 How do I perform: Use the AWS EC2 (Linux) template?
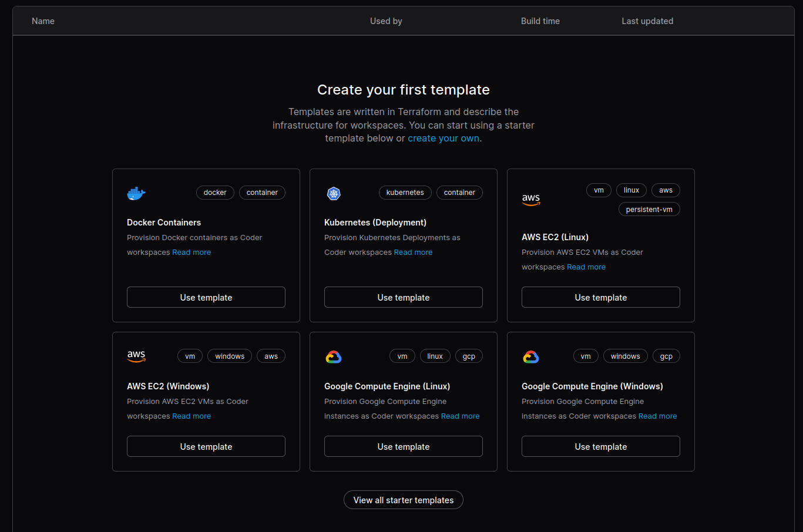tap(601, 297)
